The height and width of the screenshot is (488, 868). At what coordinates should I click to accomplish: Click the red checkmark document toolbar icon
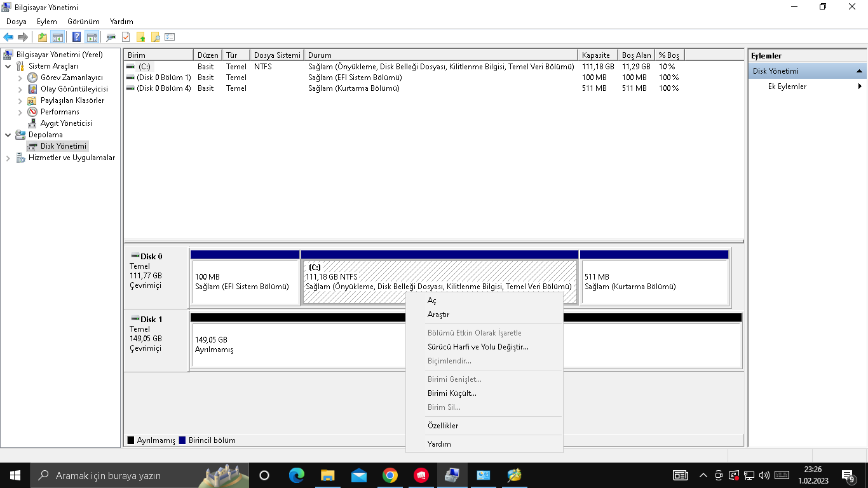[126, 37]
